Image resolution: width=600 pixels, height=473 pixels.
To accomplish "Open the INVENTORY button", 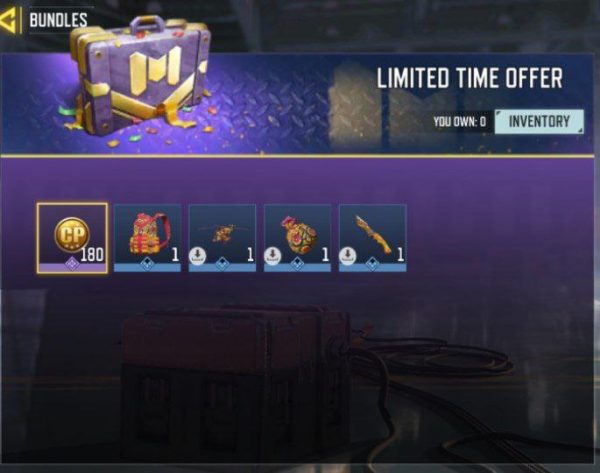I will [x=539, y=122].
